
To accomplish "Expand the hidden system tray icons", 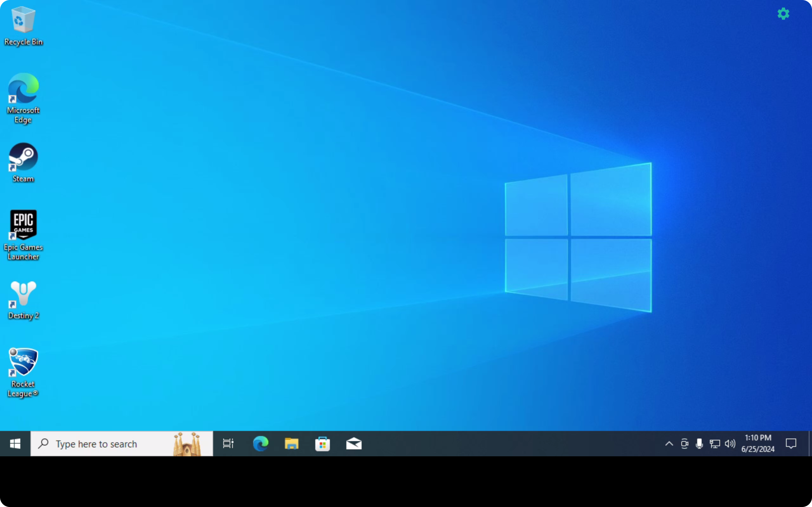I will (x=669, y=444).
